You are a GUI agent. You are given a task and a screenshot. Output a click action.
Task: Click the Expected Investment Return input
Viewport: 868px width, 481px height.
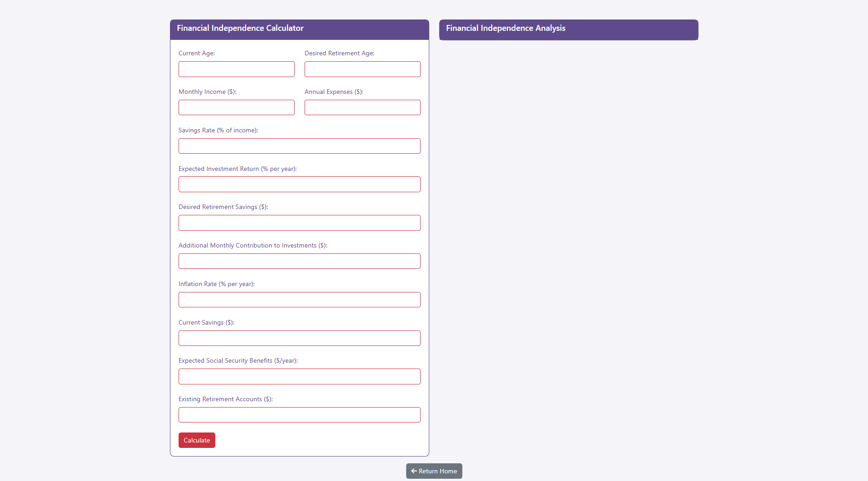click(299, 185)
